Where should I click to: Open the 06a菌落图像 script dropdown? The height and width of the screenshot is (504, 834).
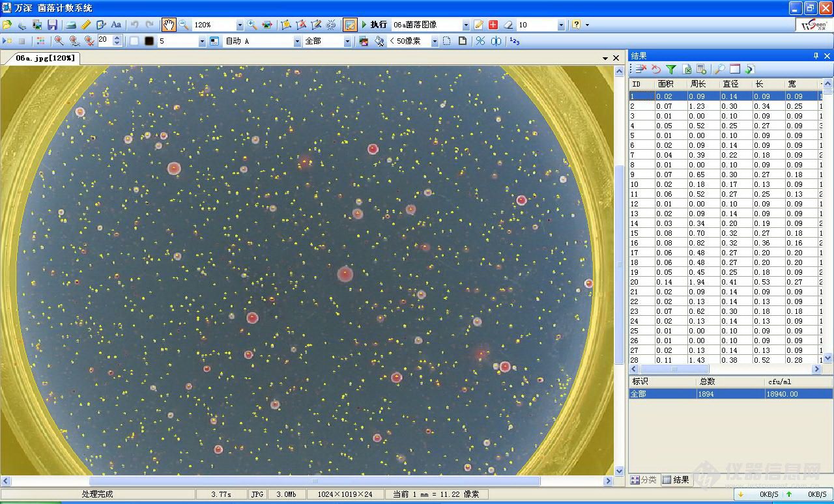click(x=466, y=25)
